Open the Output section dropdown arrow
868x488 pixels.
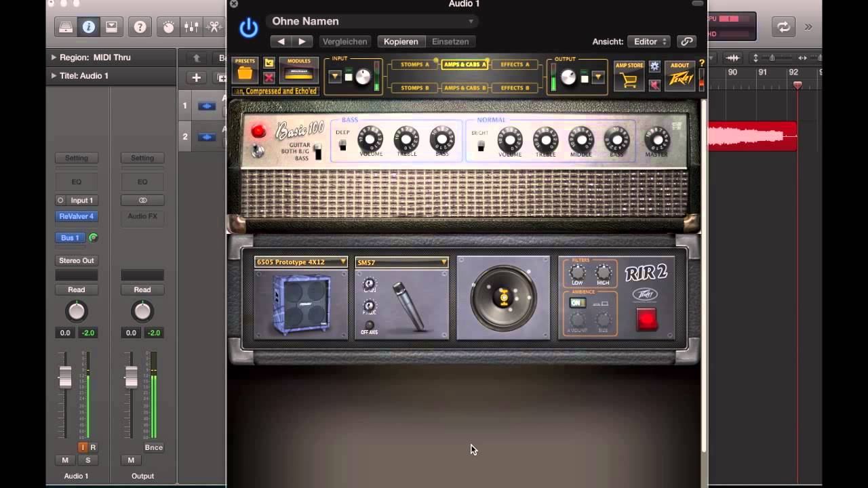597,77
